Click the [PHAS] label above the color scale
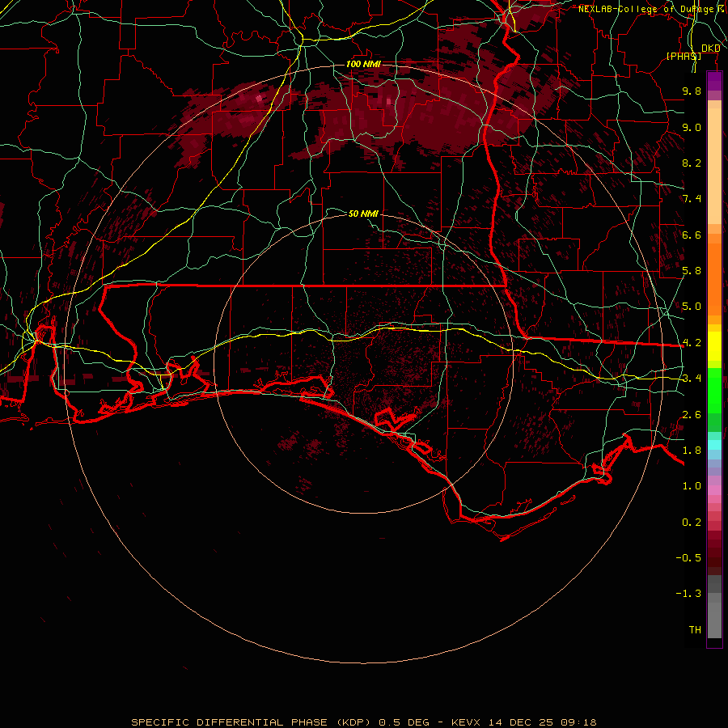Image resolution: width=728 pixels, height=728 pixels. [684, 56]
